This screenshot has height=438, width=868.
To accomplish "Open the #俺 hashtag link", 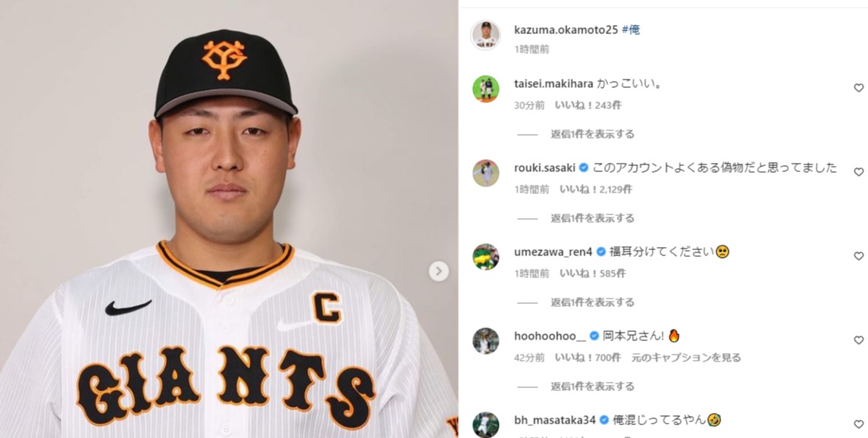I will (631, 30).
